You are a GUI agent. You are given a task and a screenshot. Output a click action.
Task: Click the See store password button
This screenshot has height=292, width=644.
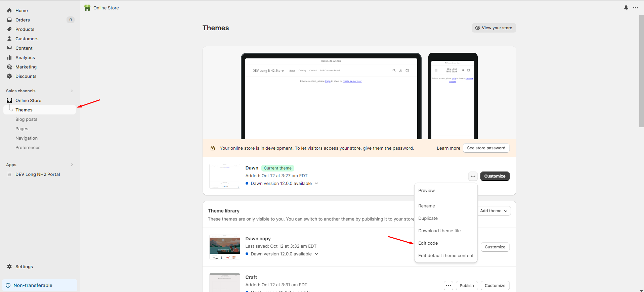point(486,148)
